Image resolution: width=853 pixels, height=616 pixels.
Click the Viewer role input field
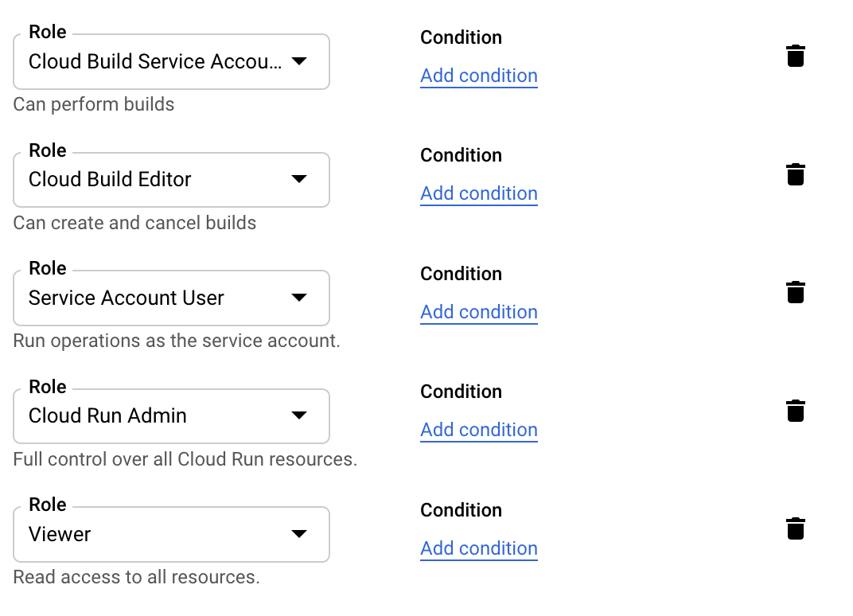[143, 534]
